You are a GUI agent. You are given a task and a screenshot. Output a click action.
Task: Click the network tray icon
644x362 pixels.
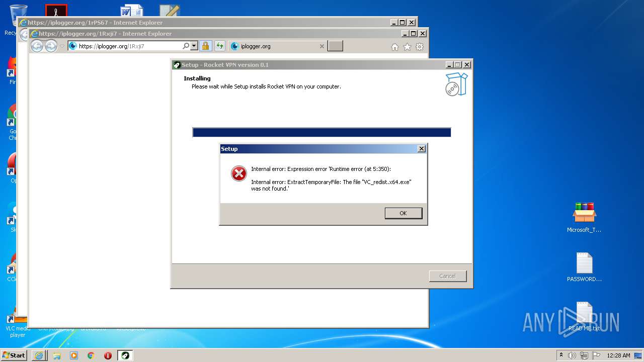pos(584,355)
